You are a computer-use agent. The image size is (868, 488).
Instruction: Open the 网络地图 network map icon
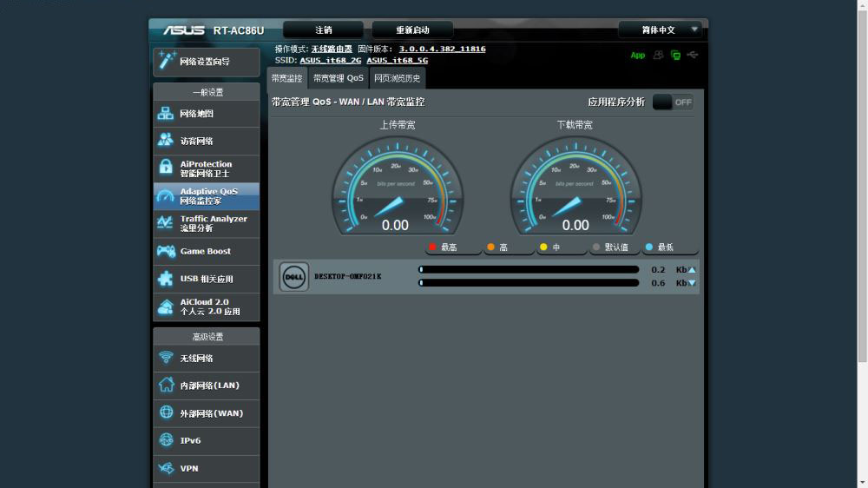tap(166, 114)
